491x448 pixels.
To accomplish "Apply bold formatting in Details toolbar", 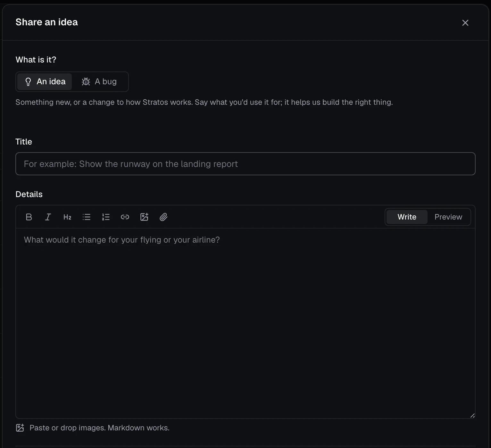I will 29,217.
